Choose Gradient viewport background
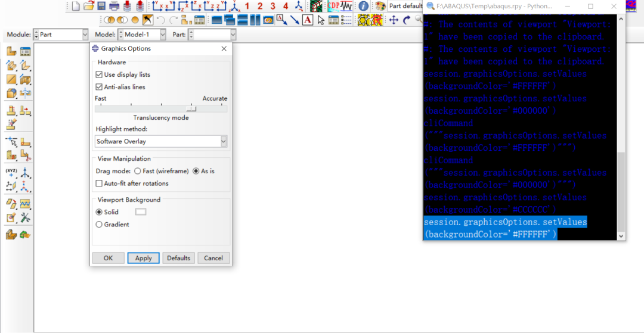Screen dimensions: 644x333 pos(98,225)
